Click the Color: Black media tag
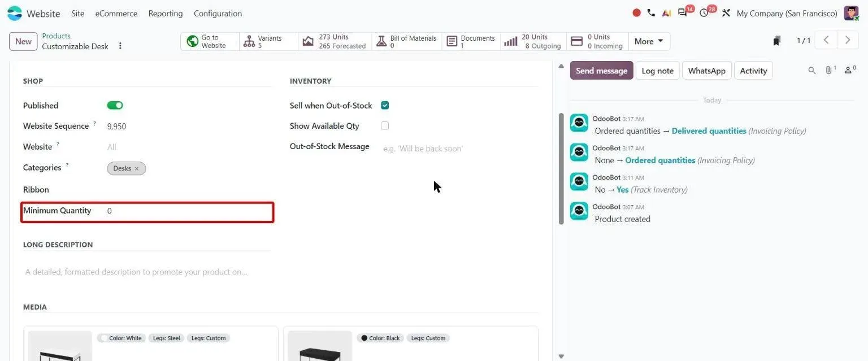Screen dimensions: 868x361 pos(380,338)
